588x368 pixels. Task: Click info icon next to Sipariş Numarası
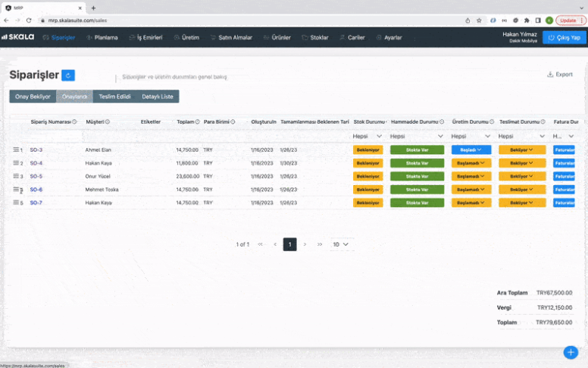[74, 121]
